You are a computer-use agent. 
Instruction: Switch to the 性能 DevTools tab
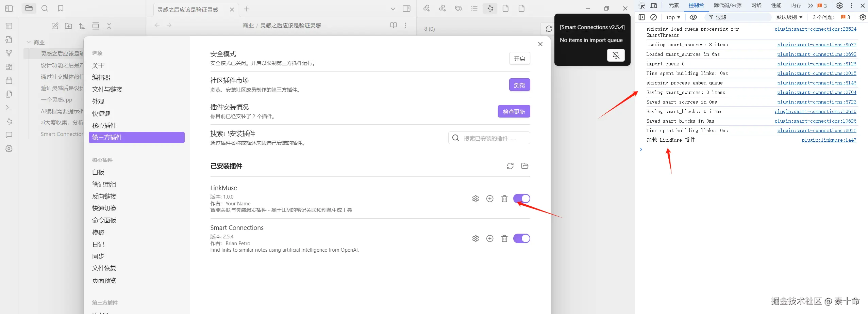(776, 5)
